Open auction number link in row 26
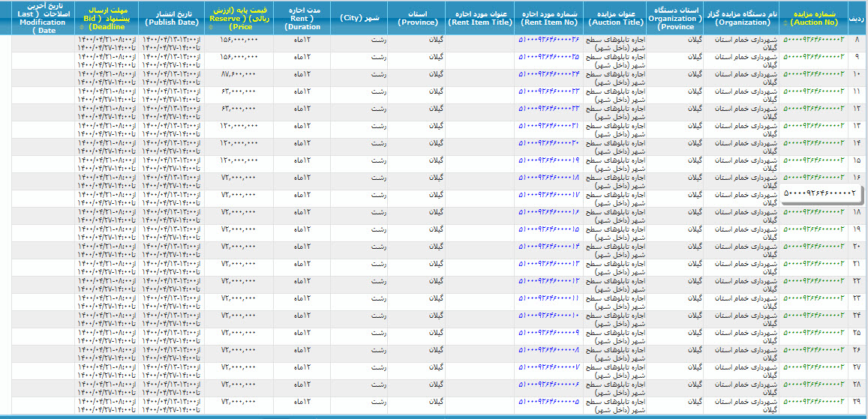Viewport: 868px width, 419px height. 812,349
